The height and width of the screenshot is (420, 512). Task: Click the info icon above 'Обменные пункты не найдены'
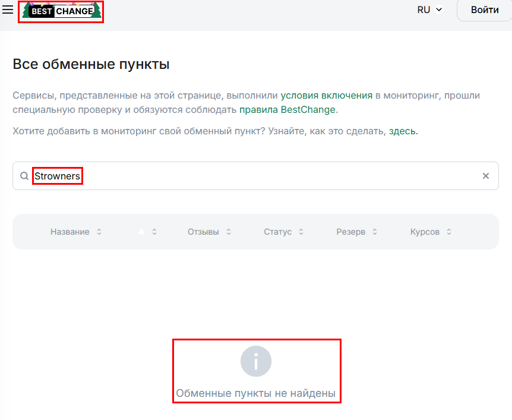tap(256, 361)
